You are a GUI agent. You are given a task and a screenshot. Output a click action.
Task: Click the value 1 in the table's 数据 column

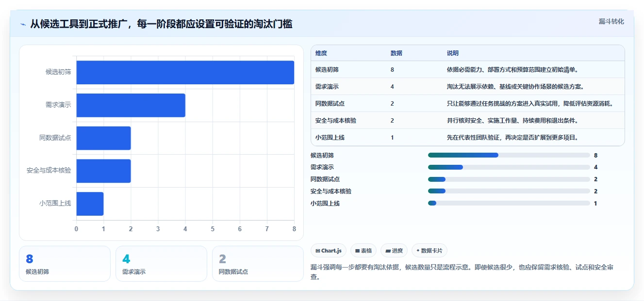click(x=392, y=138)
